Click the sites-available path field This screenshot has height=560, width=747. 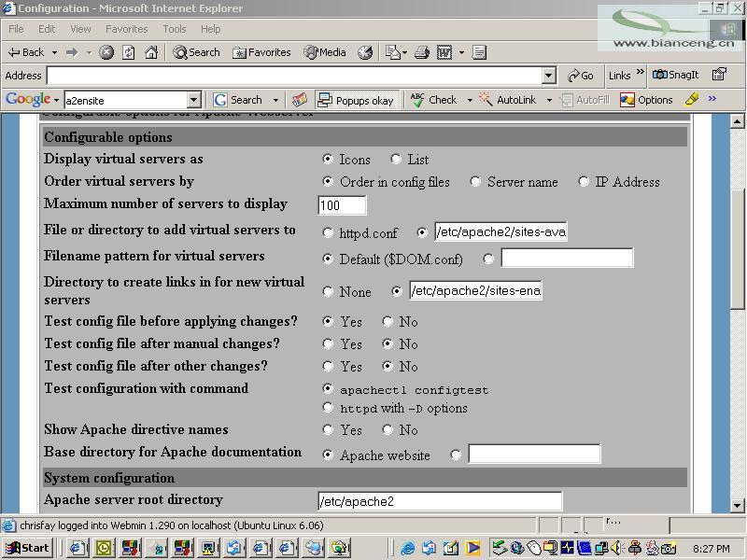[500, 231]
